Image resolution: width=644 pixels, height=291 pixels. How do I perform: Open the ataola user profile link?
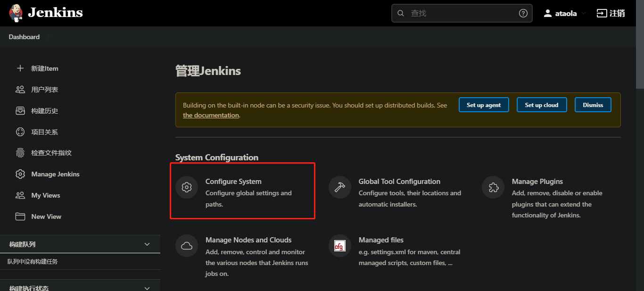click(566, 14)
